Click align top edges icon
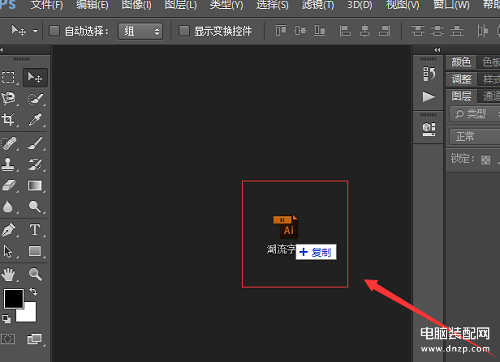Screen dimensions: 500x362 click(281, 31)
